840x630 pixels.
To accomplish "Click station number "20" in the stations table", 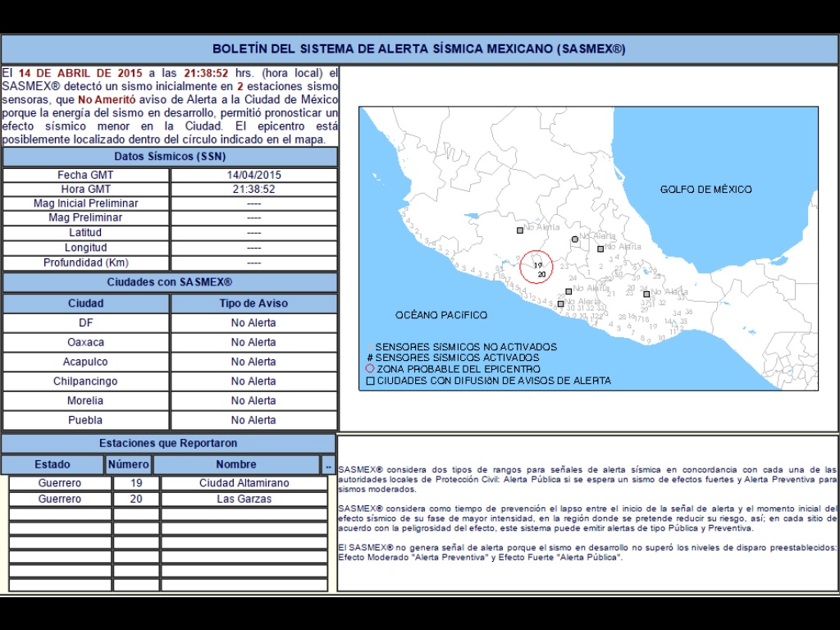I will pyautogui.click(x=136, y=500).
